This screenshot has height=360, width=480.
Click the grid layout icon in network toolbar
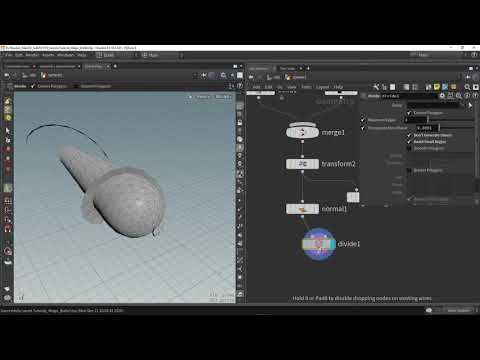pyautogui.click(x=415, y=87)
